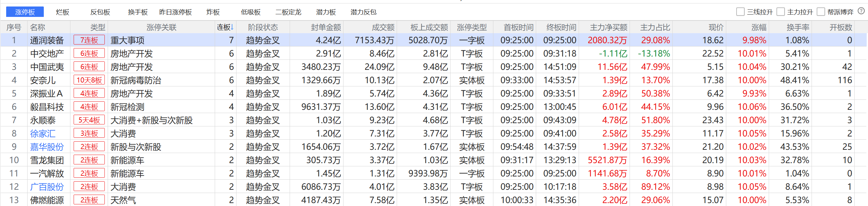868x206 pixels.
Task: Click the 3连板 badge
Action: (89, 134)
